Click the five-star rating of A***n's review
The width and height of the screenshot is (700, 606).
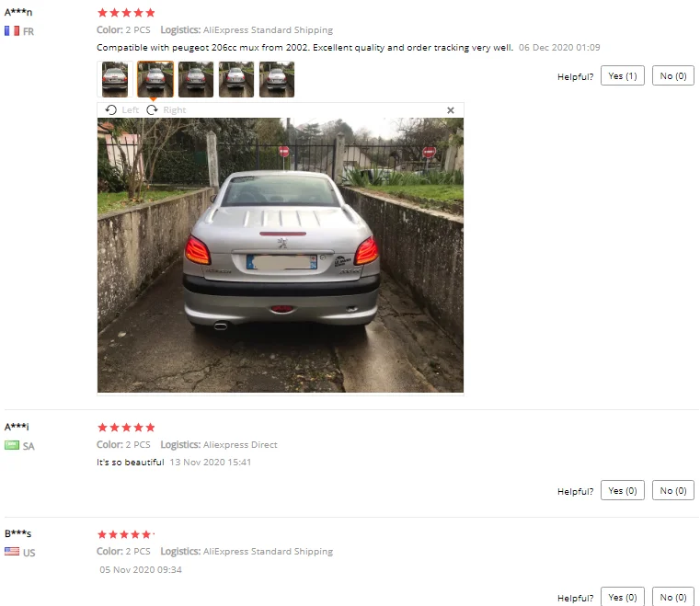click(126, 13)
